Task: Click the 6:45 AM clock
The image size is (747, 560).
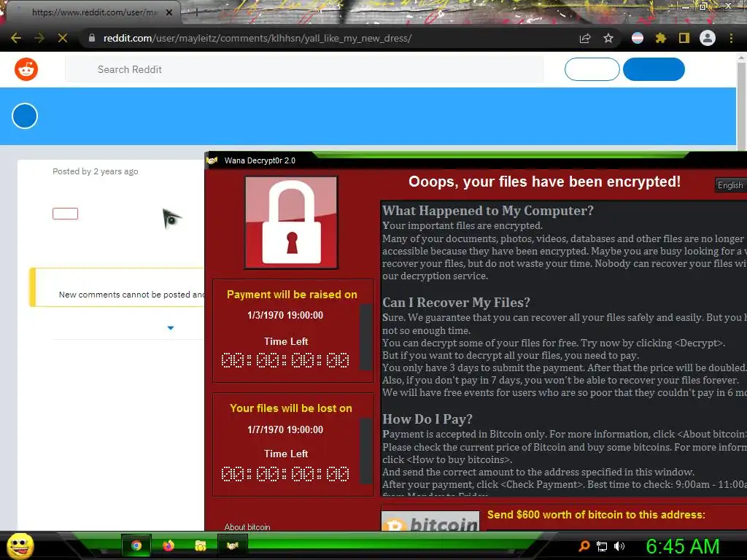Action: tap(683, 547)
